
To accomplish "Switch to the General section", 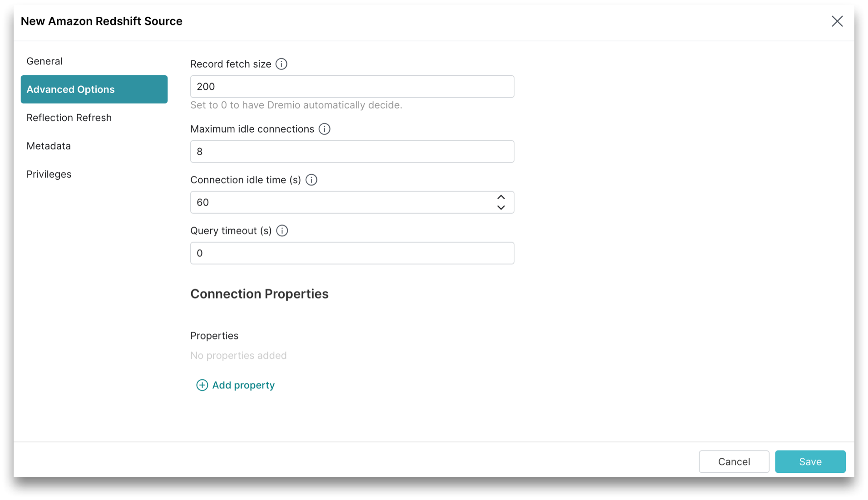I will pyautogui.click(x=44, y=61).
